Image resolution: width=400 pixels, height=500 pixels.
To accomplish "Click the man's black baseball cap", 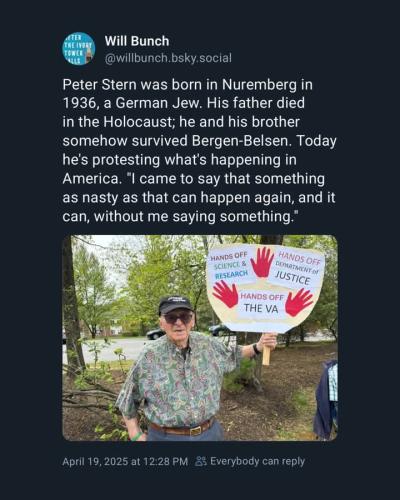I will (x=175, y=304).
